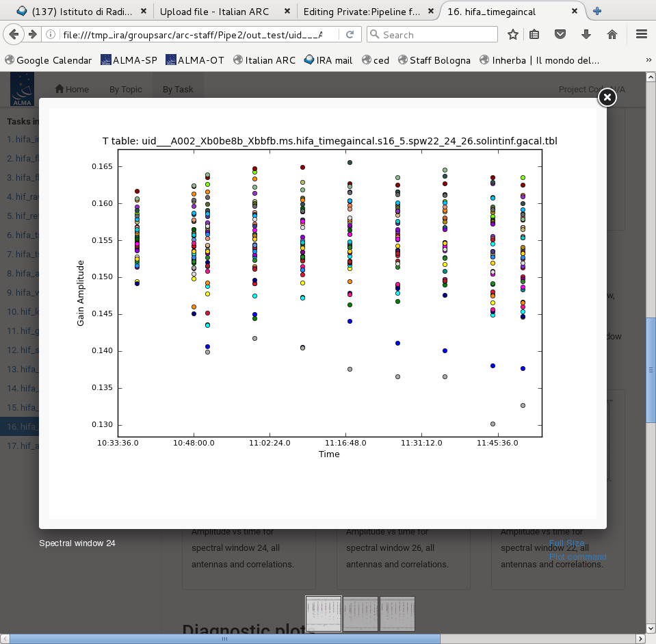Reload the page using refresh icon
Viewport: 656px width, 644px height.
coord(350,34)
